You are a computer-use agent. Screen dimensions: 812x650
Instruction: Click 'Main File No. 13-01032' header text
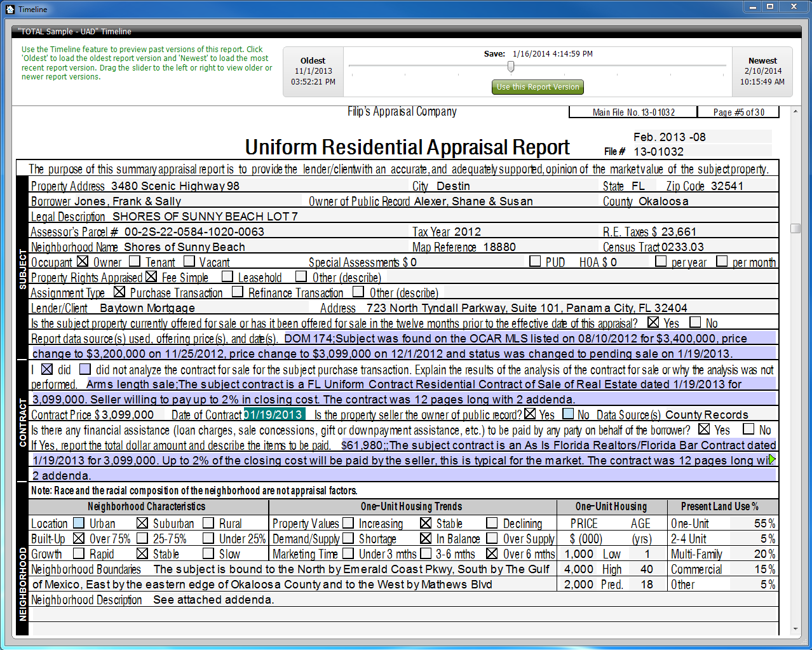pyautogui.click(x=633, y=112)
